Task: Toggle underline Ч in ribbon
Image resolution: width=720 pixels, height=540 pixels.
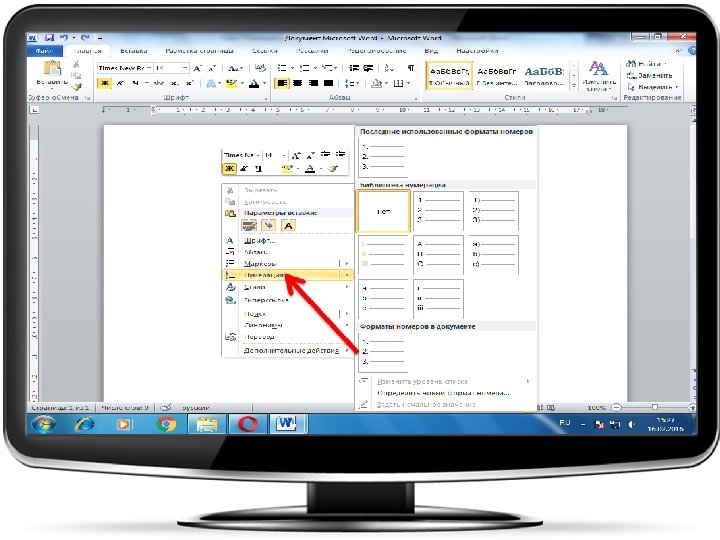Action: [135, 83]
